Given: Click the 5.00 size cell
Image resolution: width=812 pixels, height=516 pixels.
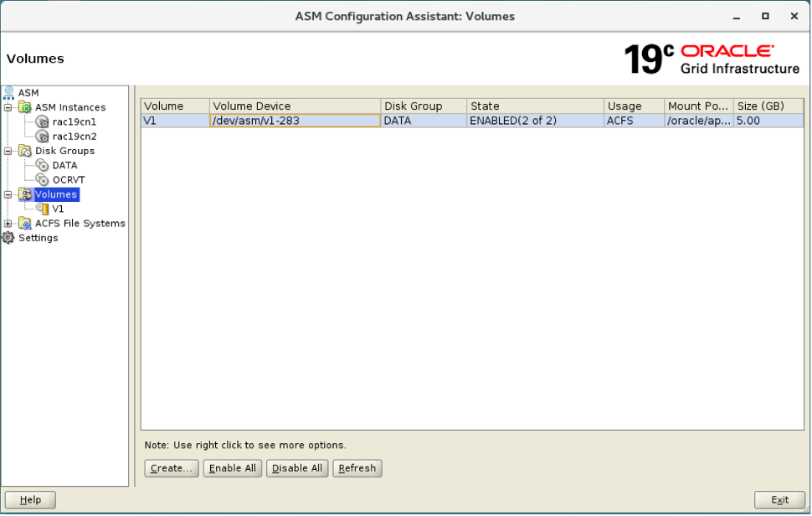Looking at the screenshot, I should (x=768, y=121).
